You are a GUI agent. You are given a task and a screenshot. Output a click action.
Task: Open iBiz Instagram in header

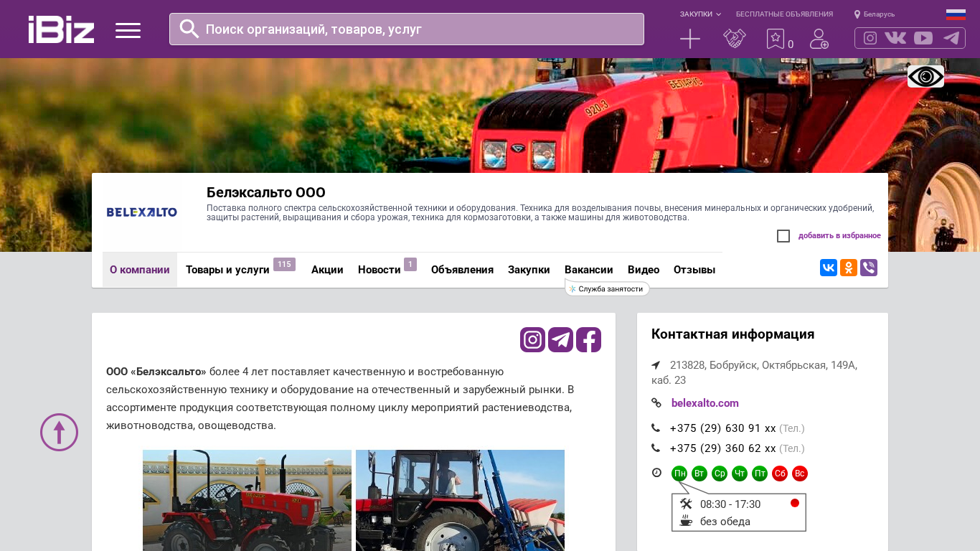pyautogui.click(x=870, y=38)
